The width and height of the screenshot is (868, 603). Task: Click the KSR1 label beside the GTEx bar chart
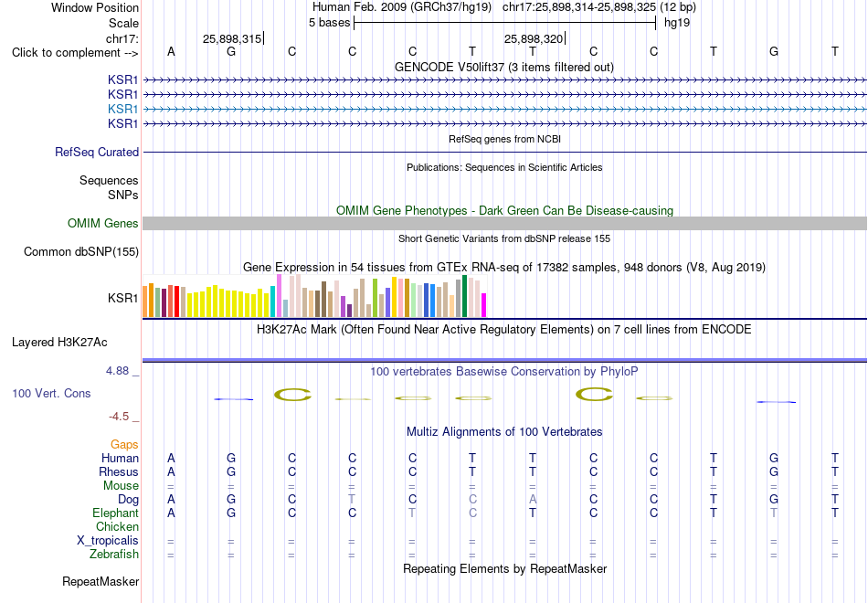(x=123, y=298)
